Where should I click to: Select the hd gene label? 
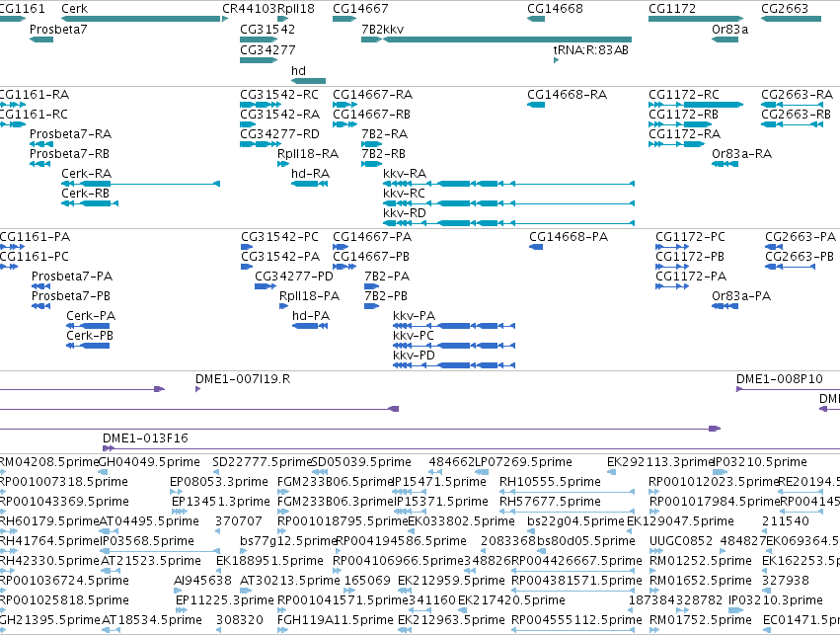point(298,71)
